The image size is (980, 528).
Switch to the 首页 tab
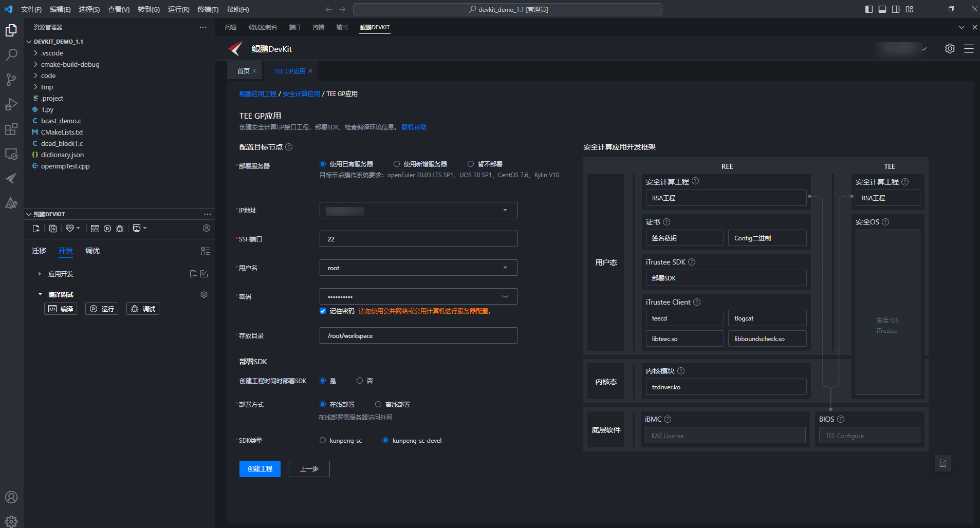pyautogui.click(x=243, y=71)
